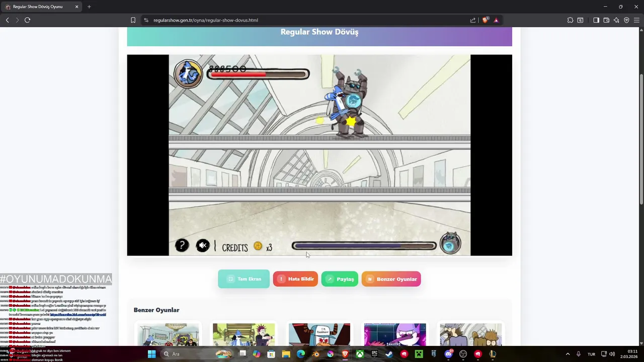
Task: Open Epic Games Launcher from the taskbar
Action: (374, 354)
